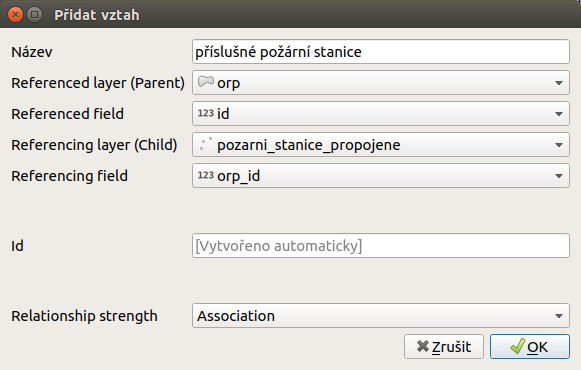This screenshot has height=370, width=581.
Task: Close the dialog with the red title-bar button
Action: point(15,15)
